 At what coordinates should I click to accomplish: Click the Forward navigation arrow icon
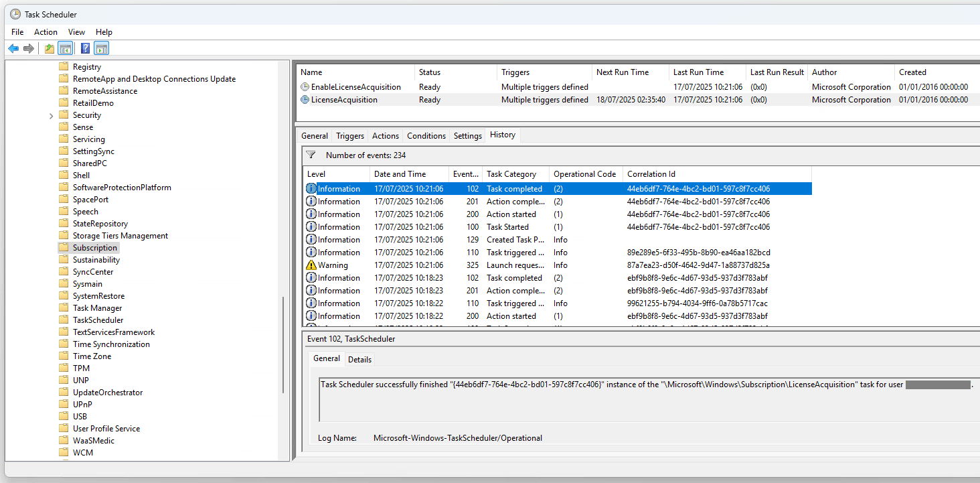28,48
